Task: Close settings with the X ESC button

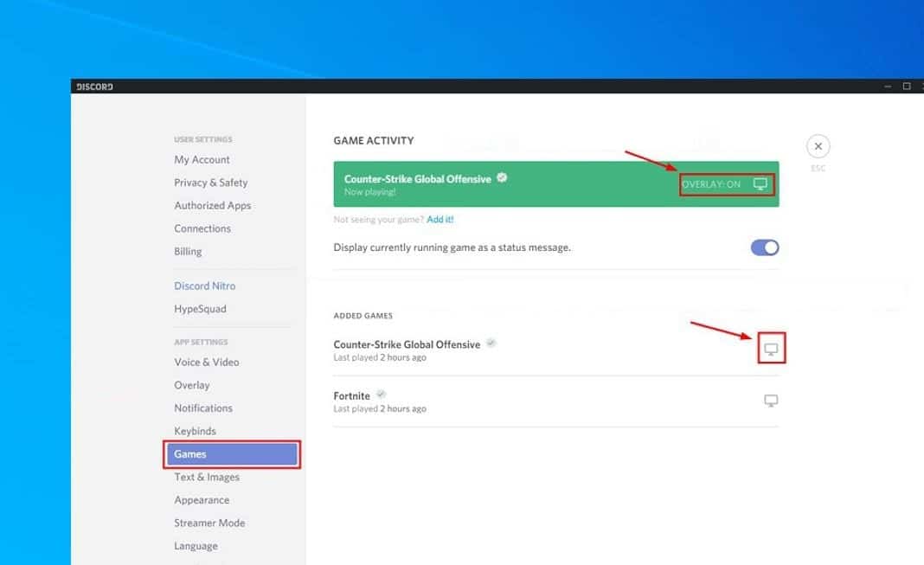Action: coord(818,146)
